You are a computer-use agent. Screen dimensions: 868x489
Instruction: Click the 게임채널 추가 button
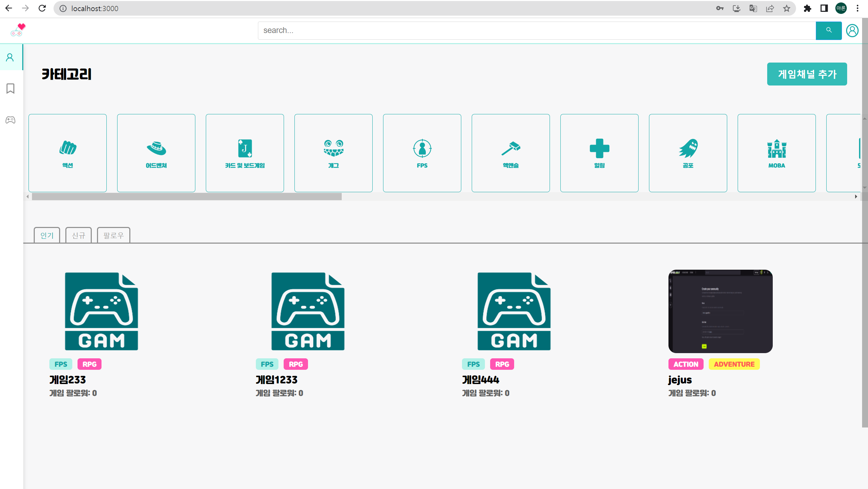click(x=807, y=74)
